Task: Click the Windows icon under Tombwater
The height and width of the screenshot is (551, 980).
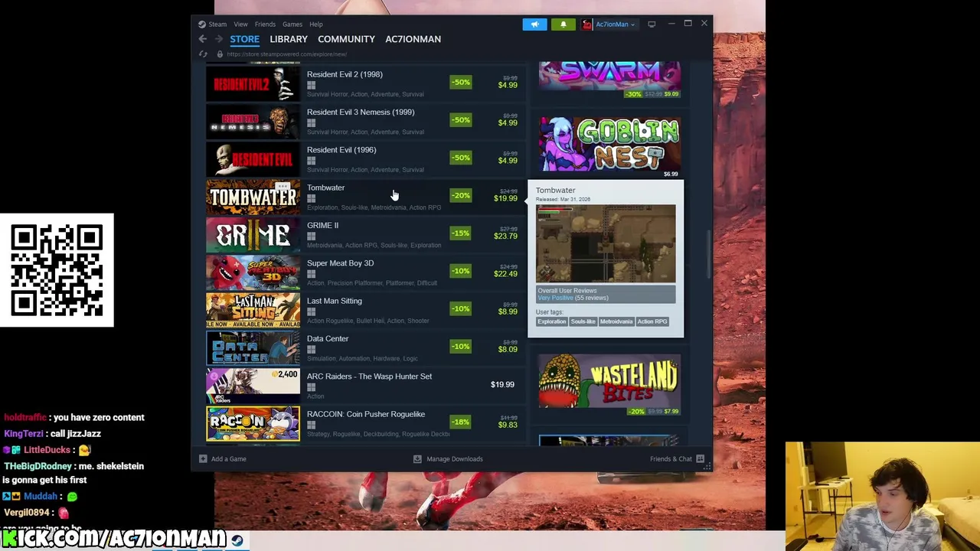Action: [x=311, y=198]
